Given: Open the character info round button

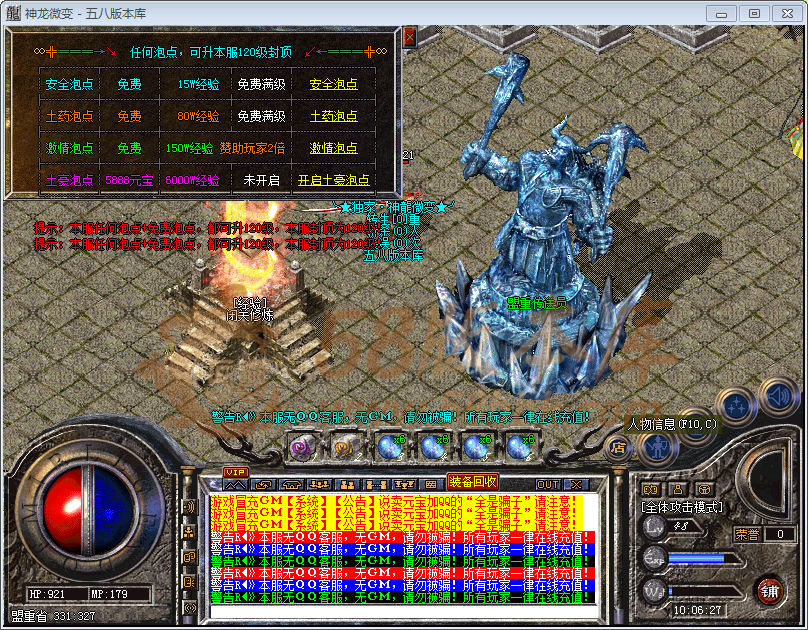Looking at the screenshot, I should (x=657, y=445).
